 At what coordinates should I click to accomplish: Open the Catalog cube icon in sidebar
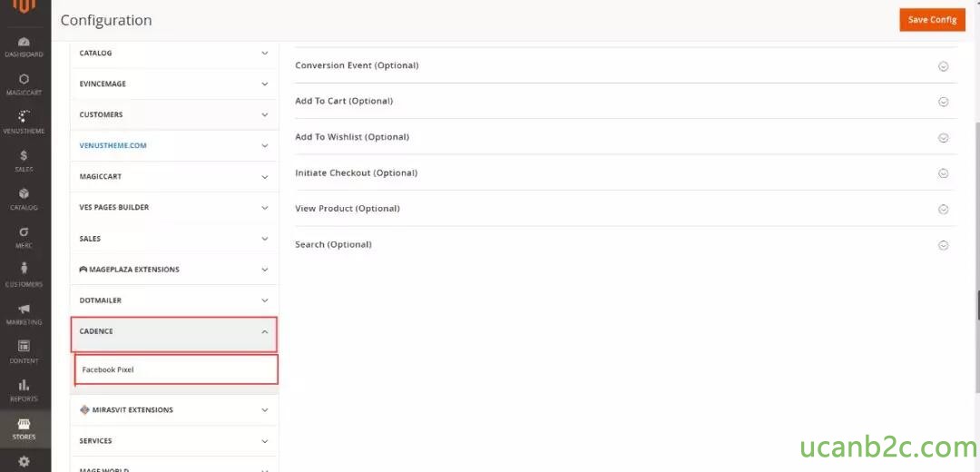tap(24, 194)
